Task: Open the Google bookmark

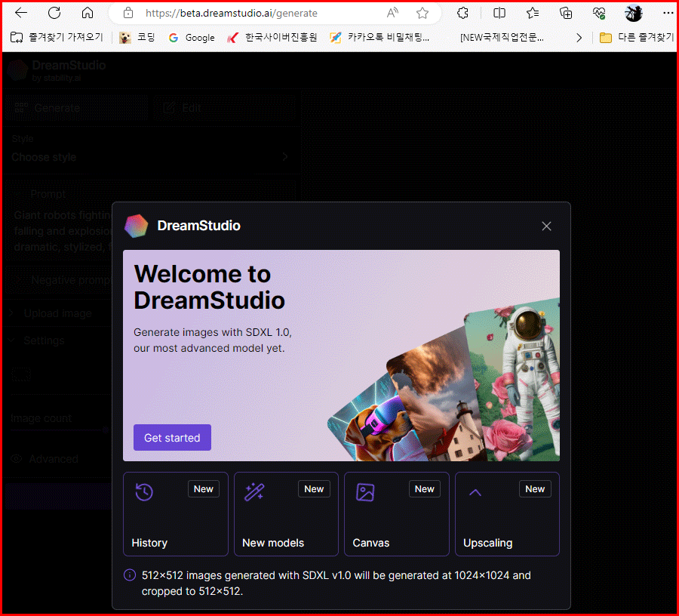Action: pyautogui.click(x=192, y=38)
